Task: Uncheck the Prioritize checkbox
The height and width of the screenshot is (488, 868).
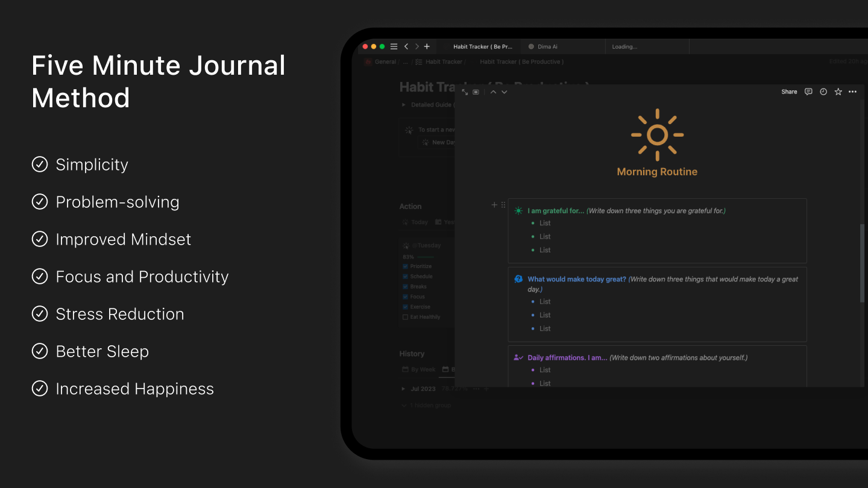Action: (x=405, y=266)
